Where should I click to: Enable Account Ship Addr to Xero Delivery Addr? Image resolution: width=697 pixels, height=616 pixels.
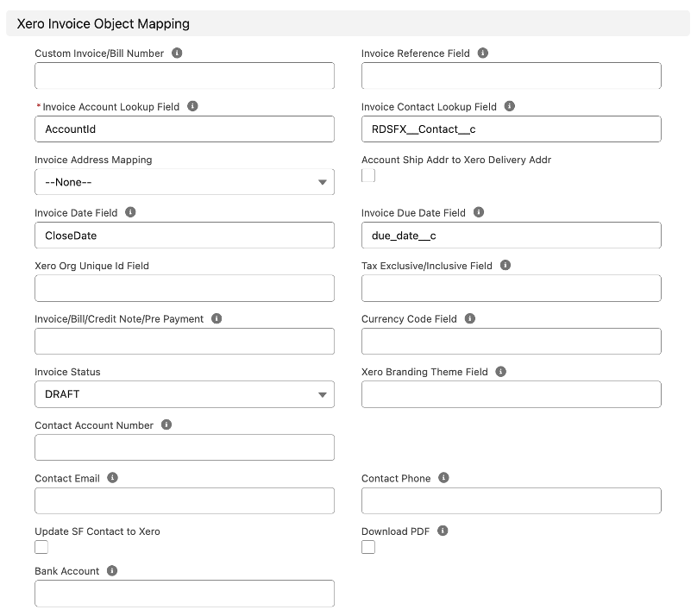click(x=368, y=175)
